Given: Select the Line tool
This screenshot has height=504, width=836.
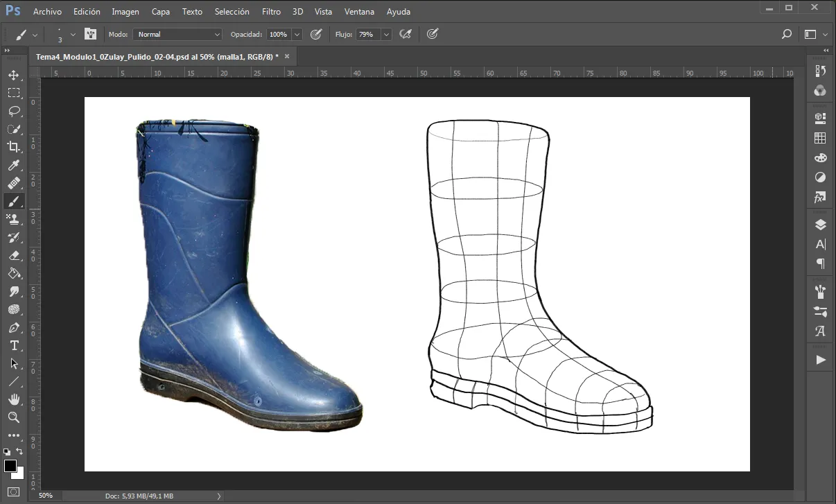Looking at the screenshot, I should (x=14, y=381).
